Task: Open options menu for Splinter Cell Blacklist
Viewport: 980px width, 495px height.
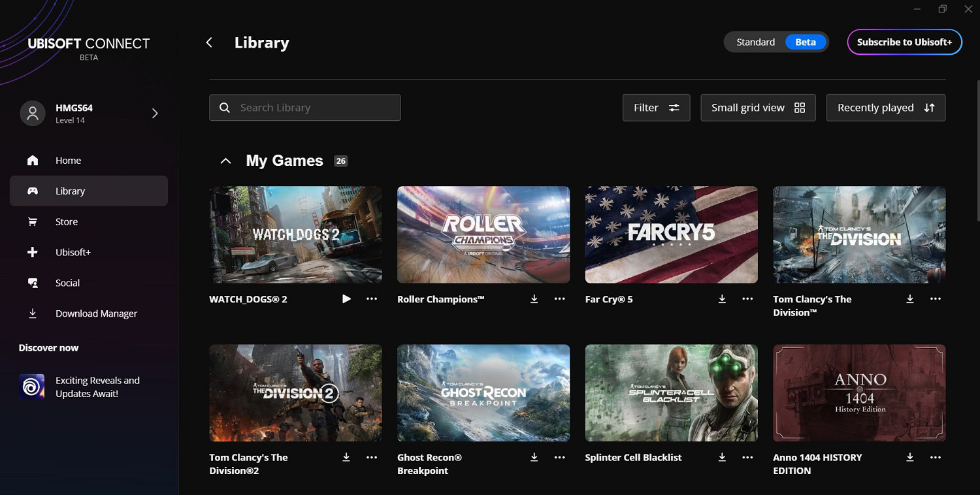Action: pos(747,457)
